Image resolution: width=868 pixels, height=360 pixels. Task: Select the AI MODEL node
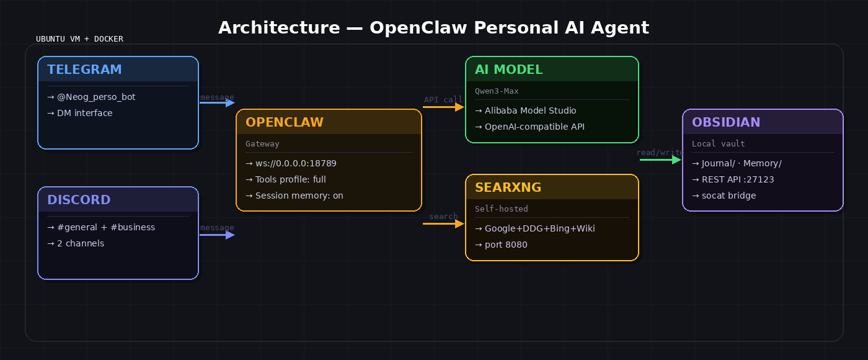pyautogui.click(x=552, y=99)
